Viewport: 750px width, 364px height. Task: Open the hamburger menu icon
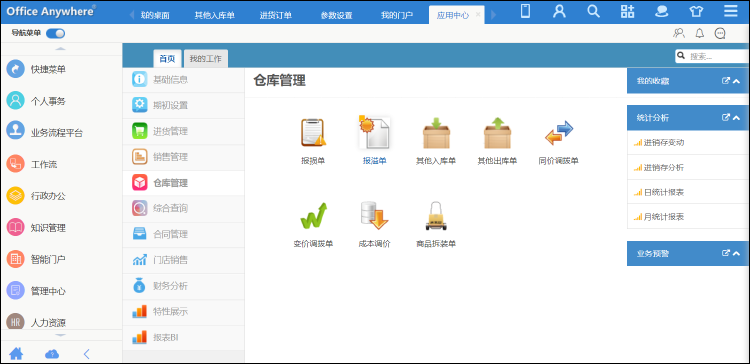coord(730,11)
